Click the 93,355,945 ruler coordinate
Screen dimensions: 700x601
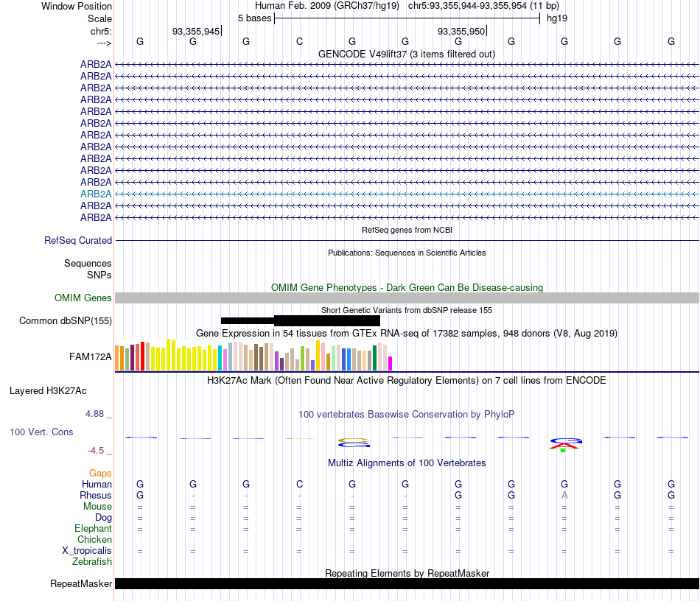coord(196,31)
